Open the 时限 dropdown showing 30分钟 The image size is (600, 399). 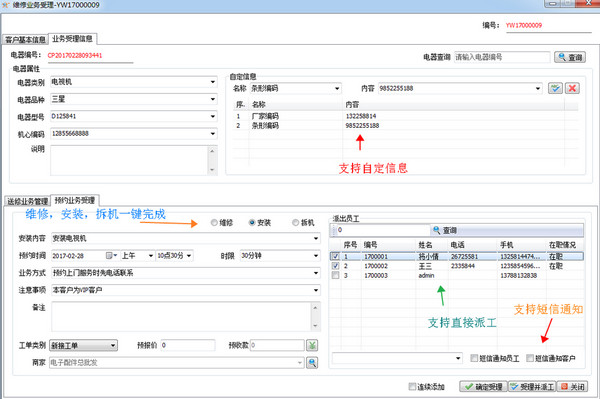click(x=316, y=256)
